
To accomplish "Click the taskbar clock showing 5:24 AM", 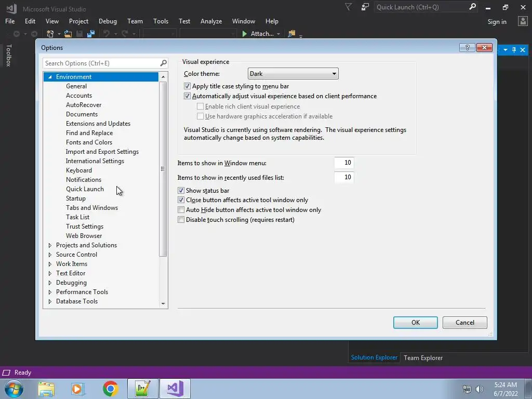I will point(506,389).
